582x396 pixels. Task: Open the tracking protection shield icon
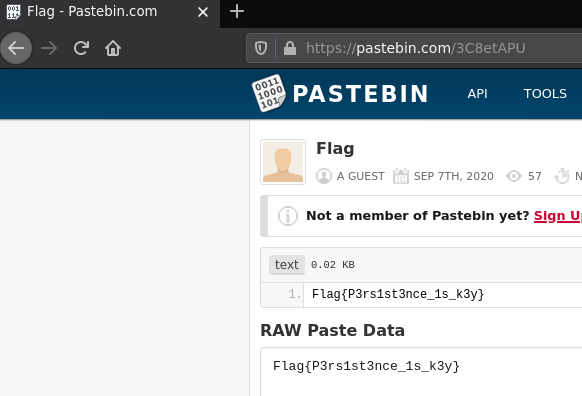pyautogui.click(x=261, y=48)
